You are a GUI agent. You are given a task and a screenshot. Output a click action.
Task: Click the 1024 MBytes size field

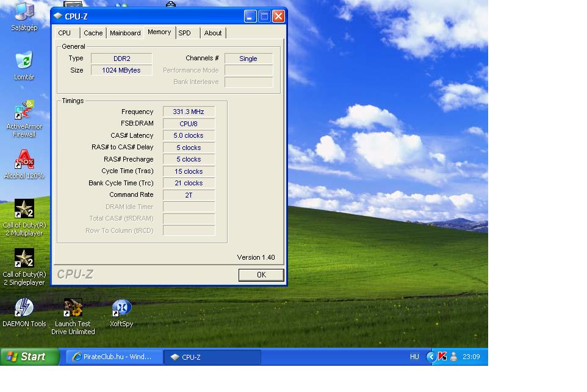pyautogui.click(x=121, y=70)
